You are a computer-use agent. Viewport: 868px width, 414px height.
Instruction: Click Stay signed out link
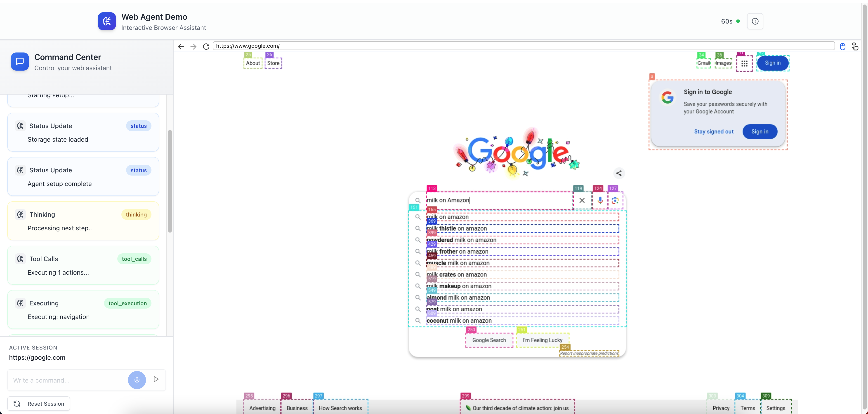[714, 131]
